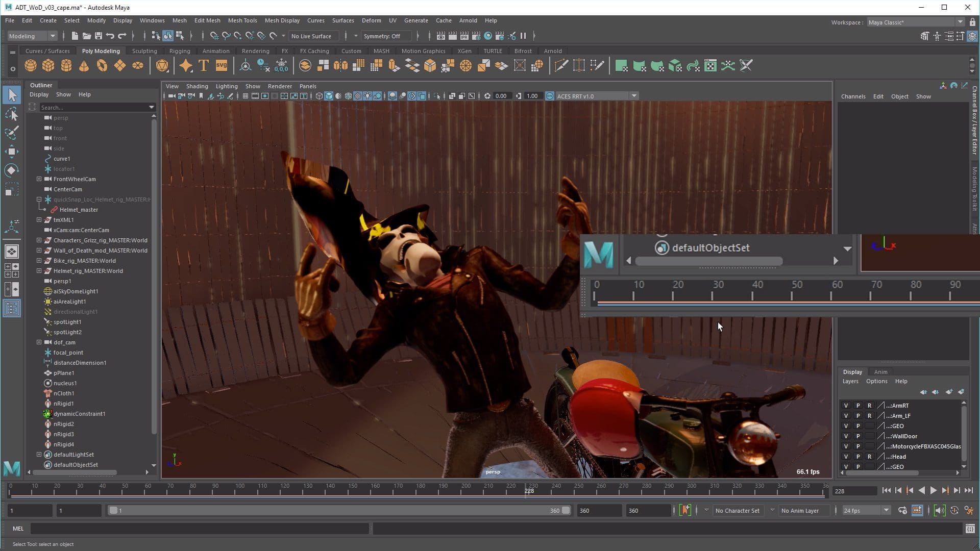Click the Redo arrow in status line
Screen dimensions: 980x551
coord(122,36)
